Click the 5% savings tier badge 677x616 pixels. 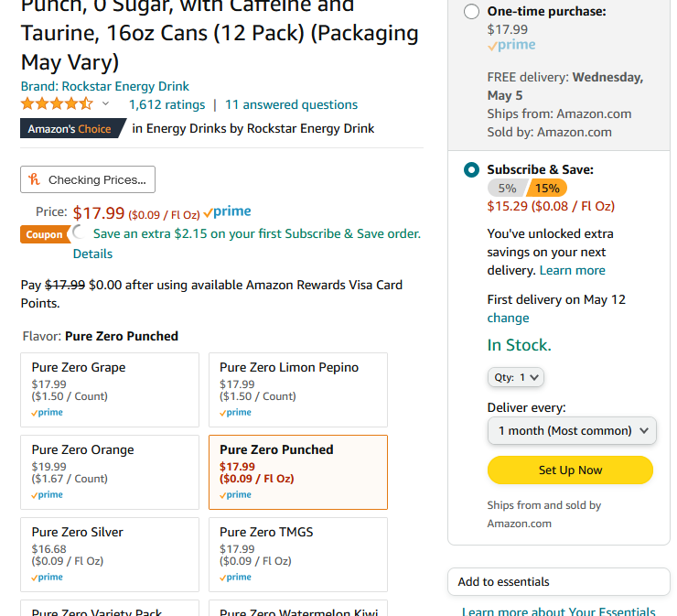(x=507, y=189)
